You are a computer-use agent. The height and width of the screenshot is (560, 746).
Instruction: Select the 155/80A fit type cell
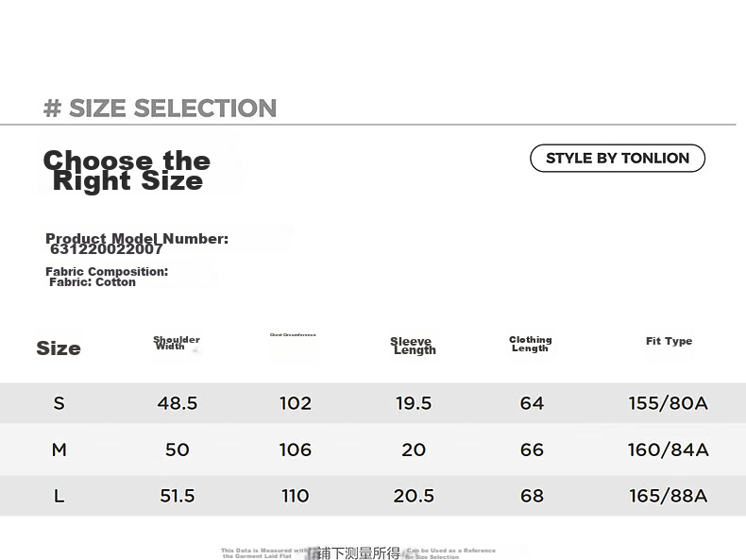[x=668, y=403]
